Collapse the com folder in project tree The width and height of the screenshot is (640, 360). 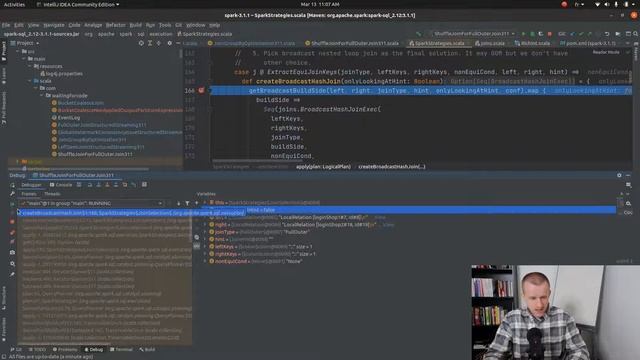36,88
